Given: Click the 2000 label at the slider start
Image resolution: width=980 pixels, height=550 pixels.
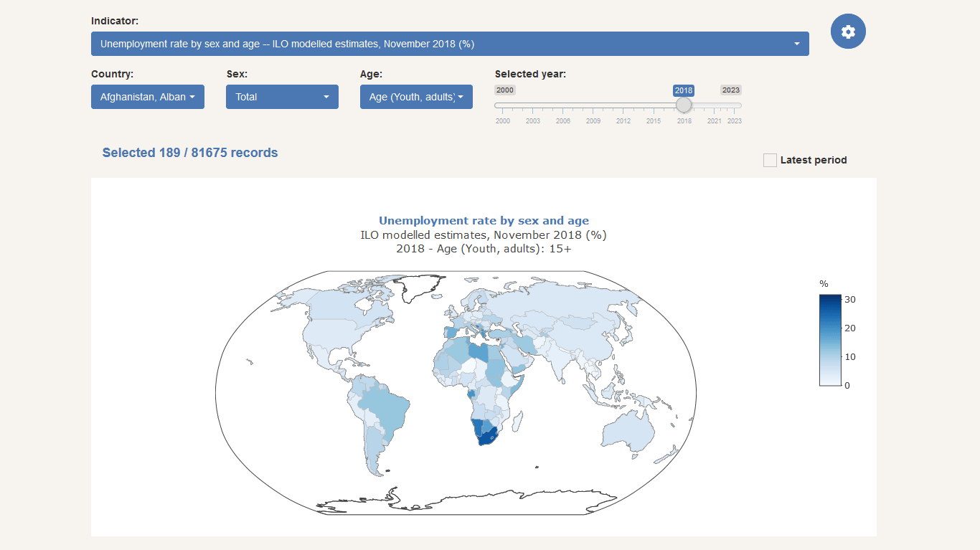Looking at the screenshot, I should pos(504,90).
